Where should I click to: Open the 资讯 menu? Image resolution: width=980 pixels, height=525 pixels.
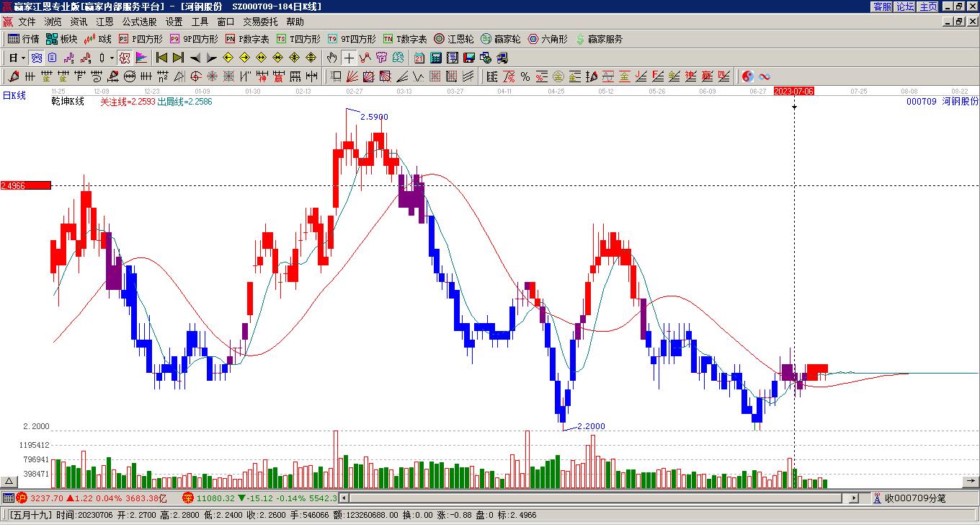79,22
